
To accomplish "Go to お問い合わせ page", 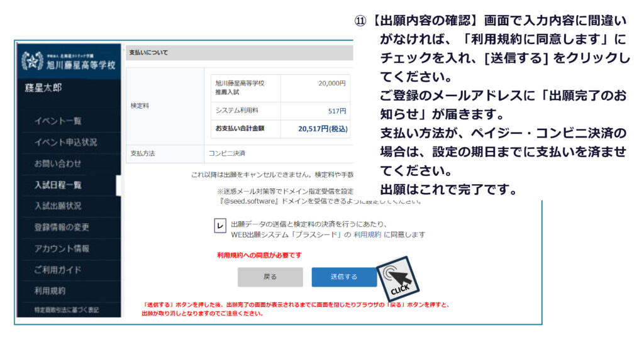I will 58,163.
